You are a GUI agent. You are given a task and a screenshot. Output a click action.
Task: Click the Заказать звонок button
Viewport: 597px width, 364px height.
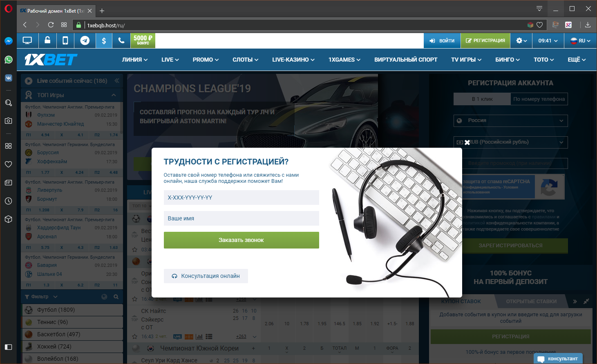[x=241, y=240]
